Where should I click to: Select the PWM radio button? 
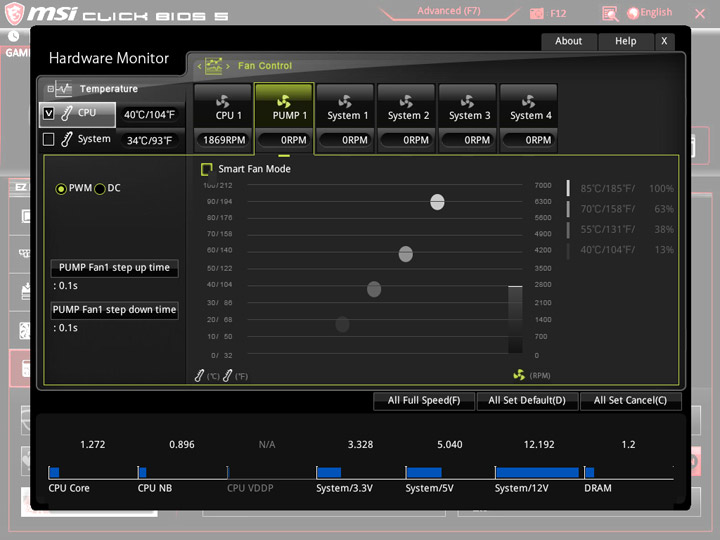pos(61,189)
